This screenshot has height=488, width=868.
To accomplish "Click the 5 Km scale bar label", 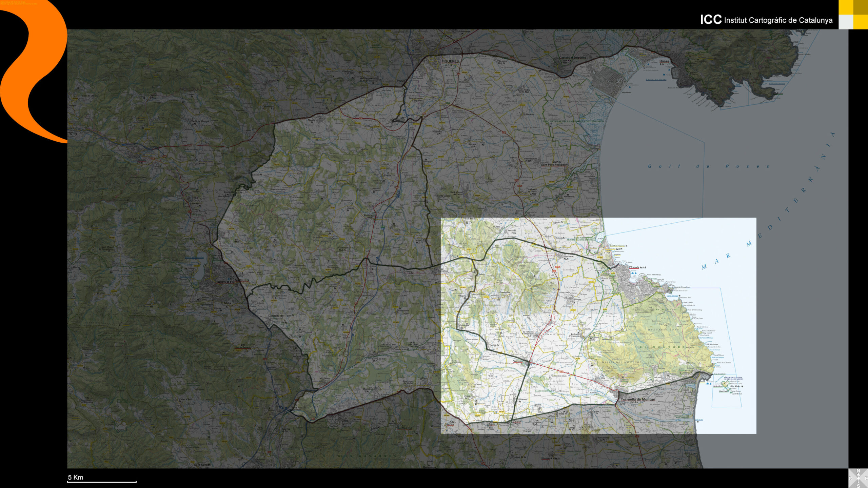I will tap(76, 477).
